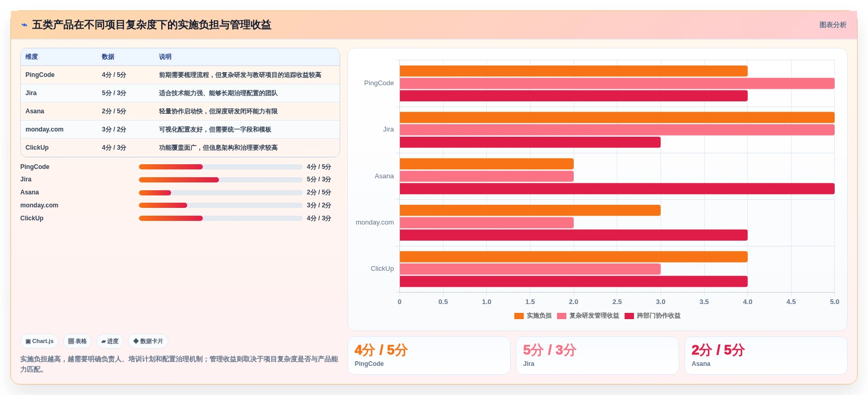
Task: Select the Asana table row name
Action: point(35,111)
